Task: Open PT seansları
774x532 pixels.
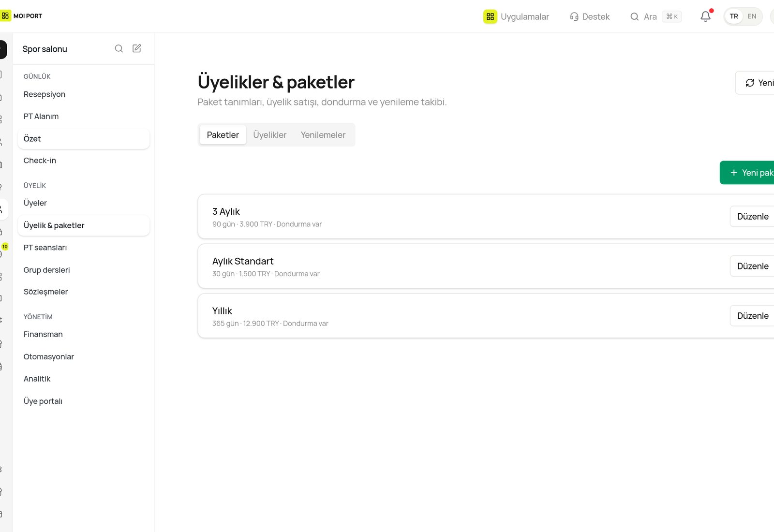Action: [83, 248]
